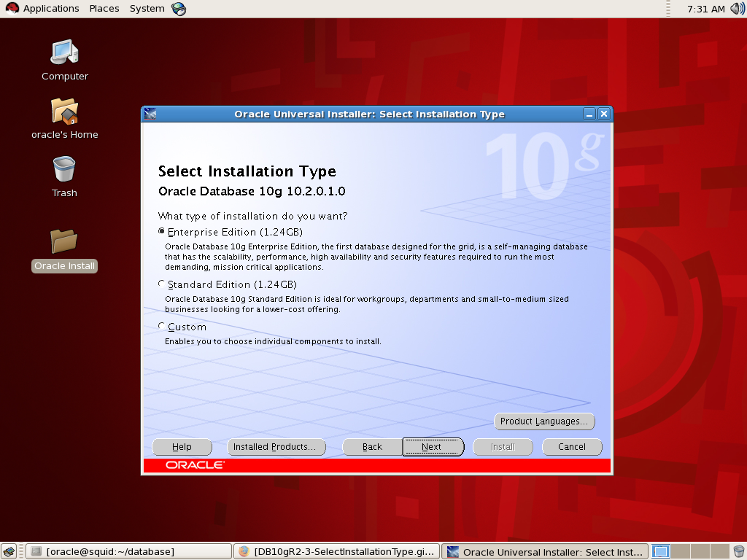Click the installer window title bar text
The height and width of the screenshot is (560, 747).
coord(369,114)
